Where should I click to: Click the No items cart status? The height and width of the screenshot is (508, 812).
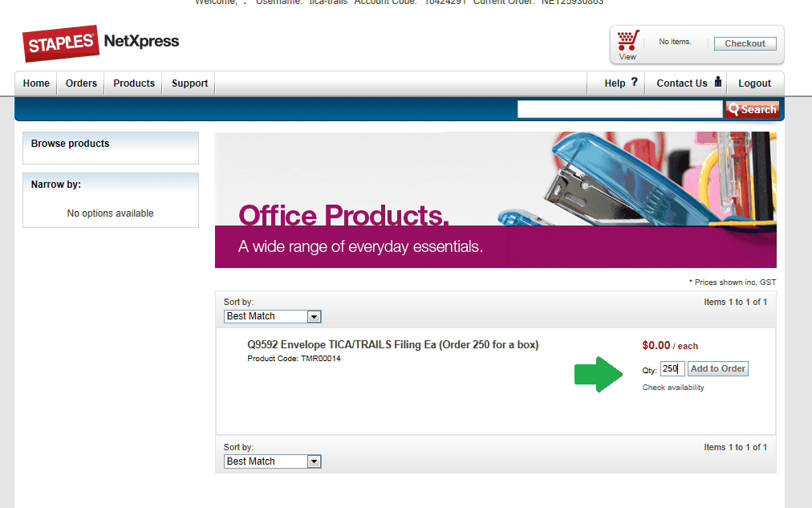(675, 42)
